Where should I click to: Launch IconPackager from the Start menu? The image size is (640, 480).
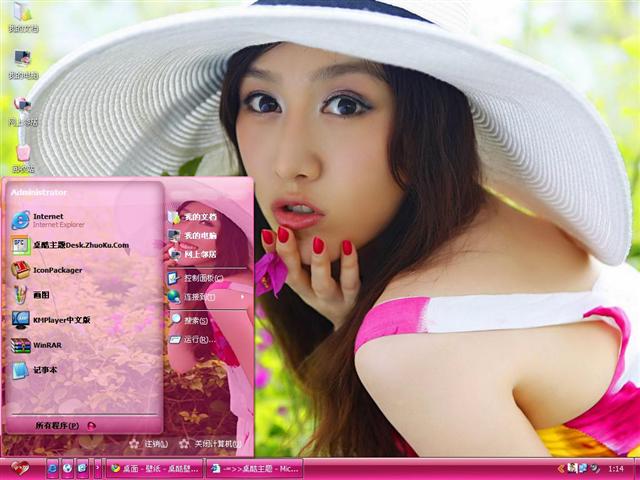(x=46, y=270)
